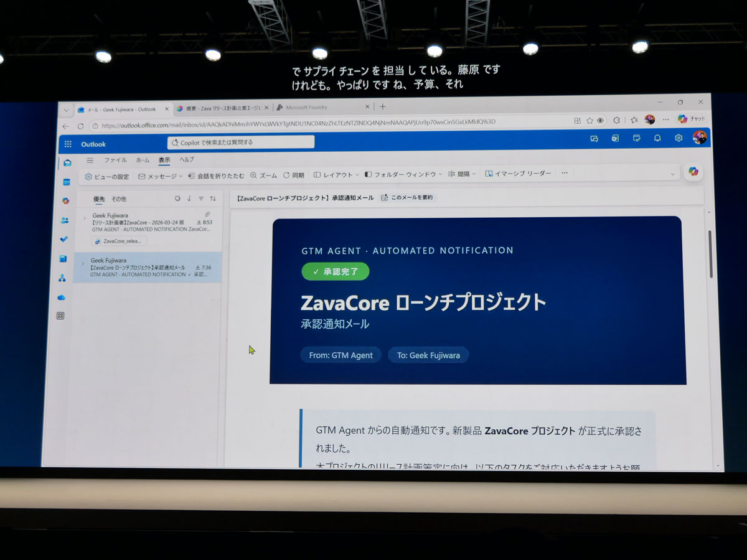The width and height of the screenshot is (747, 560).
Task: Open the blue bookings app in left rail
Action: (x=63, y=258)
